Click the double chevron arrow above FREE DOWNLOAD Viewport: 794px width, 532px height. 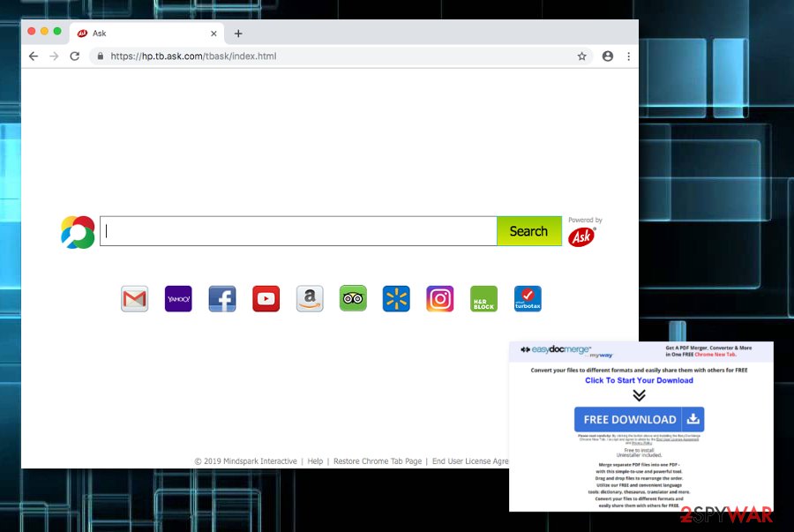[639, 395]
